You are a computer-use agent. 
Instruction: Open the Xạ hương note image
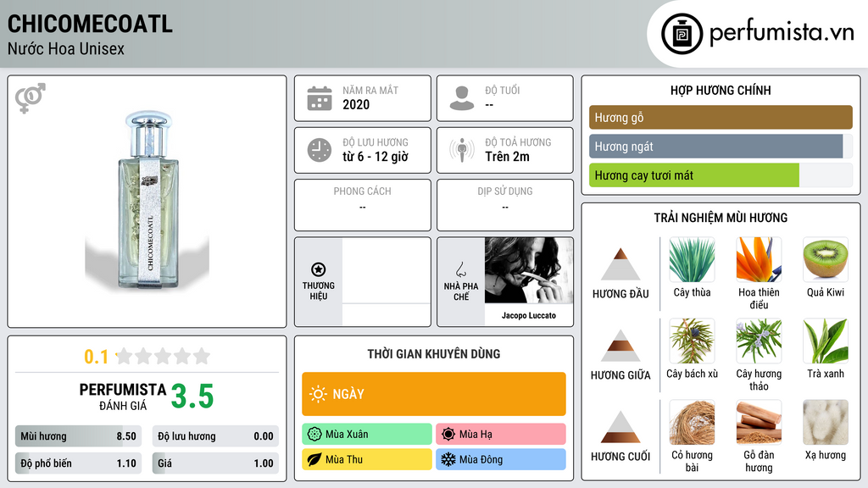pos(826,423)
